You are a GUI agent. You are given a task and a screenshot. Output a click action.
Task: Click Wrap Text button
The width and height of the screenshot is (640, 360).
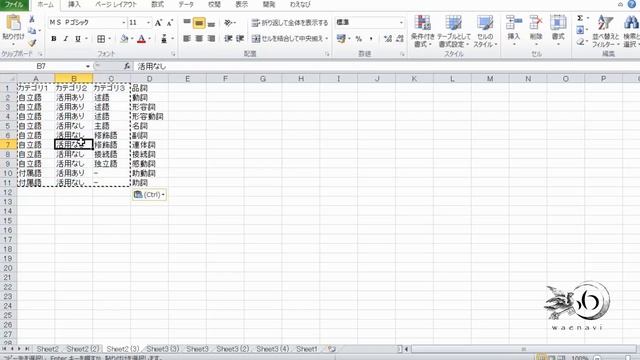point(290,23)
